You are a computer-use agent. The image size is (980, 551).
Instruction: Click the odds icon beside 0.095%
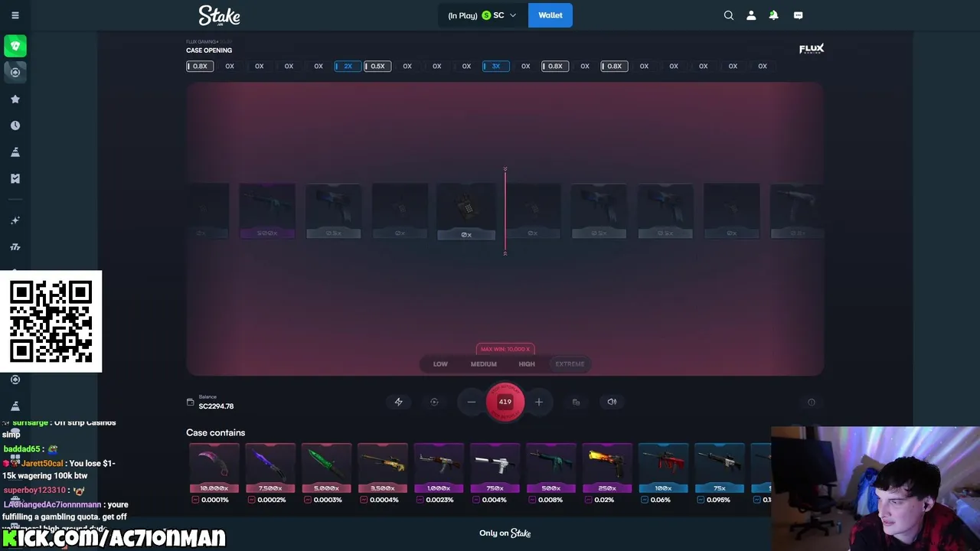tap(701, 500)
